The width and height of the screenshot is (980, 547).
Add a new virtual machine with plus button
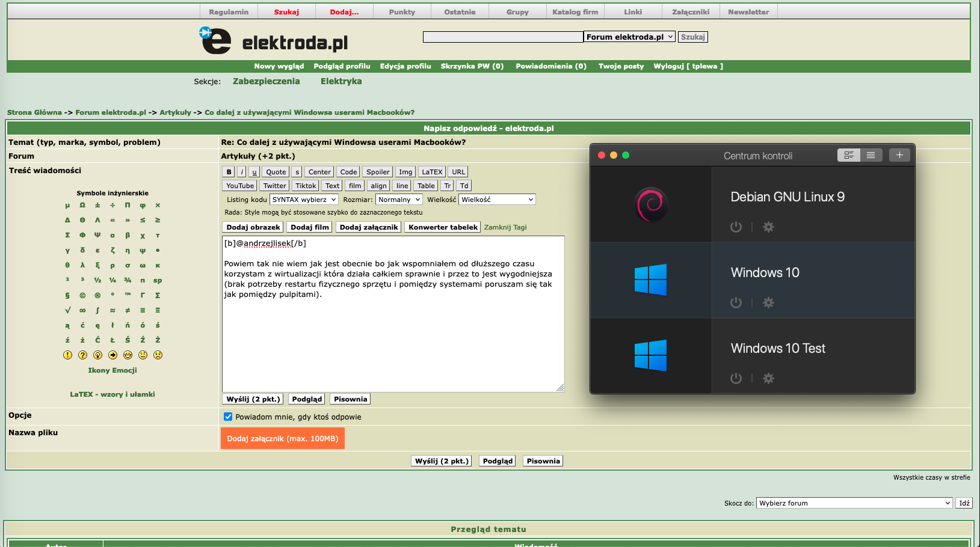[x=899, y=155]
